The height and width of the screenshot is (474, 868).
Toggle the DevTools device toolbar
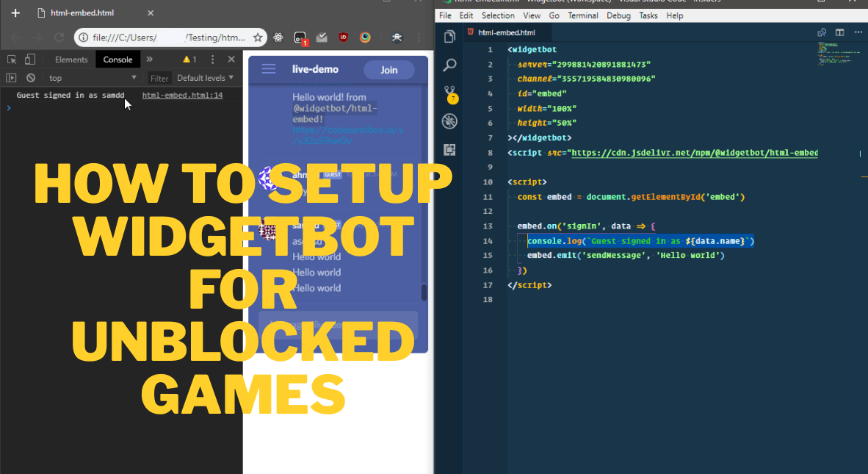point(30,60)
